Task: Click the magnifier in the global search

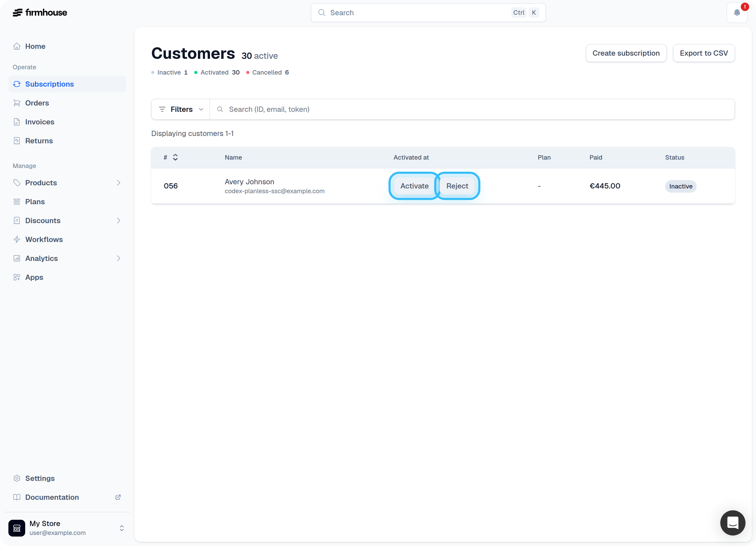Action: [322, 13]
